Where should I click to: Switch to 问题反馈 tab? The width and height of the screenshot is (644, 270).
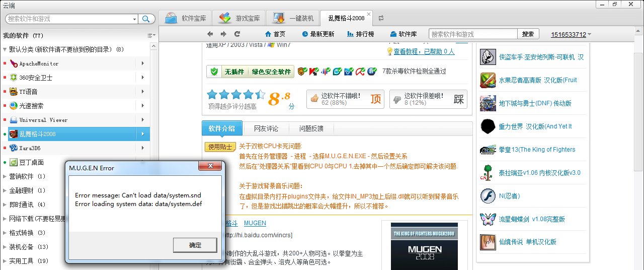(x=311, y=128)
